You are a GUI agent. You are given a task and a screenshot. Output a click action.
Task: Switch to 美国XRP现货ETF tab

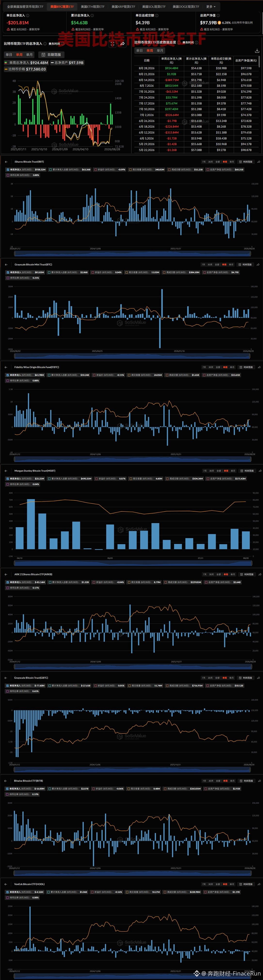123,7
